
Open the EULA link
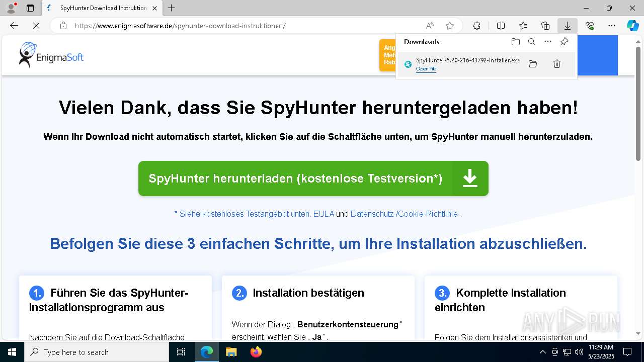(x=324, y=214)
